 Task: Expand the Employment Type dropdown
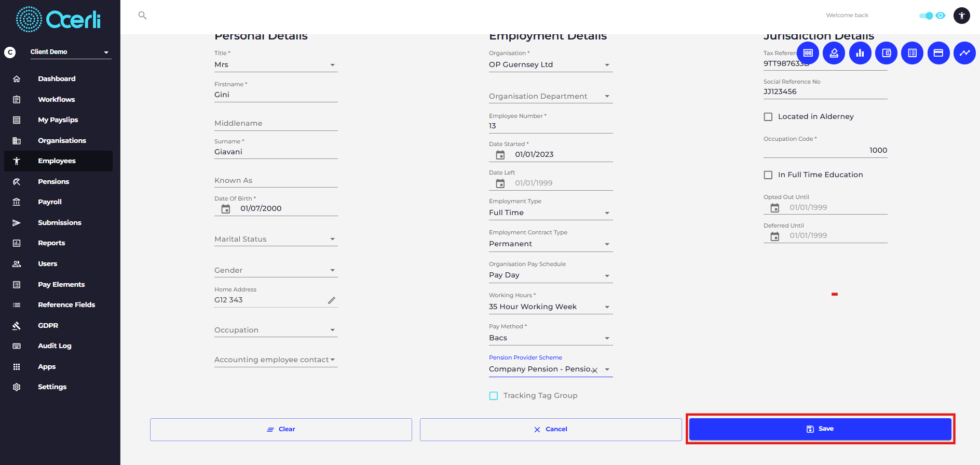[x=550, y=213]
